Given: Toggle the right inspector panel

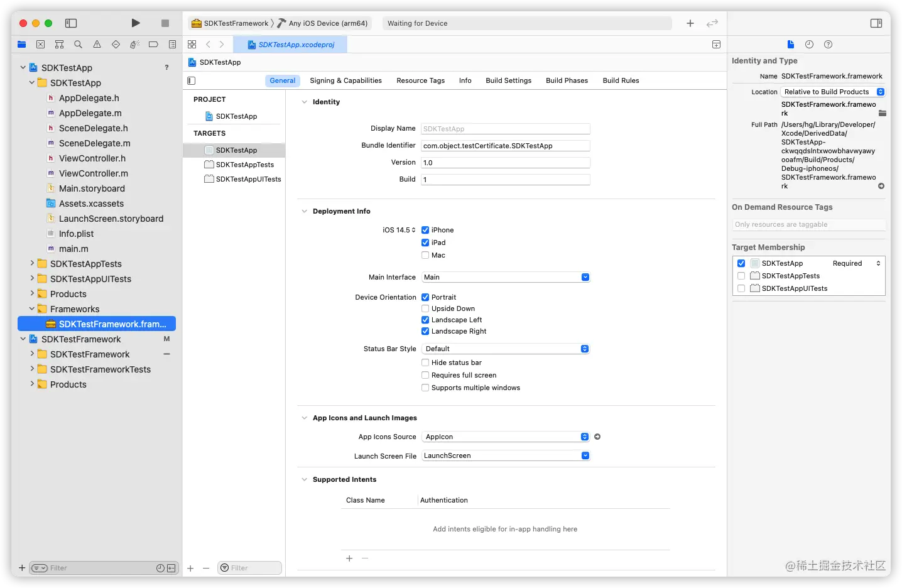Looking at the screenshot, I should [x=876, y=23].
